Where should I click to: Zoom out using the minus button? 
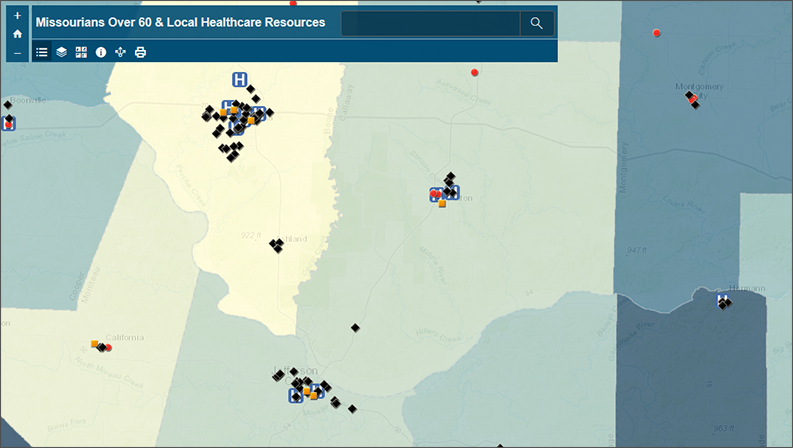click(x=17, y=52)
